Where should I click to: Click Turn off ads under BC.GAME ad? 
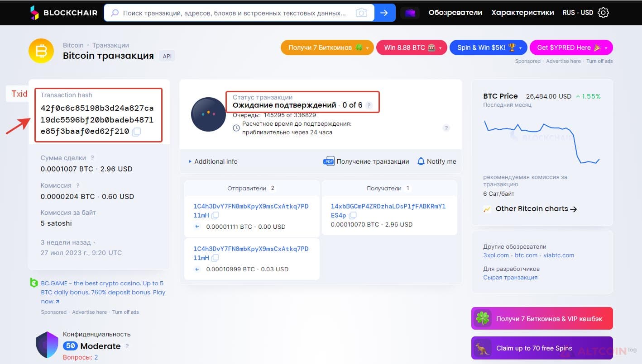point(125,312)
